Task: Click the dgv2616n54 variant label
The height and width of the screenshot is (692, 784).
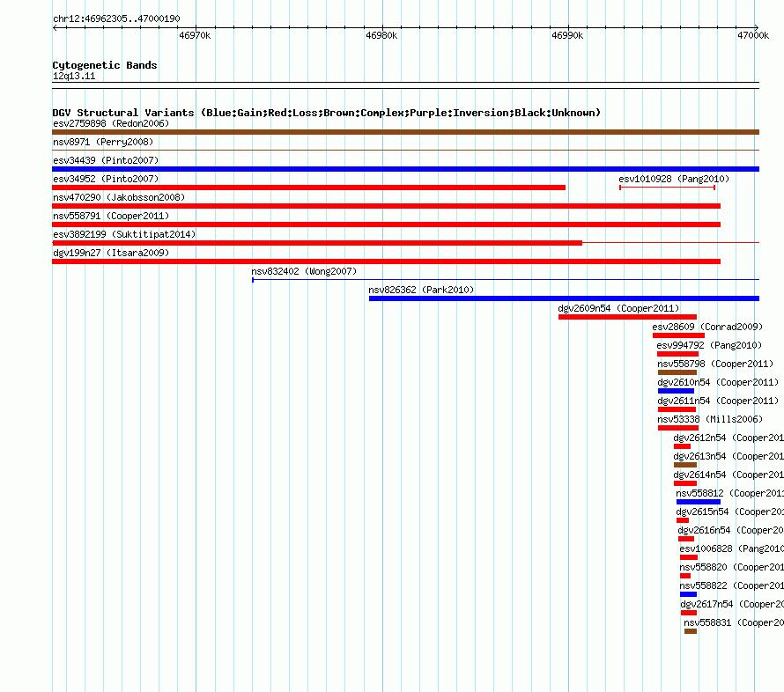Action: 730,530
